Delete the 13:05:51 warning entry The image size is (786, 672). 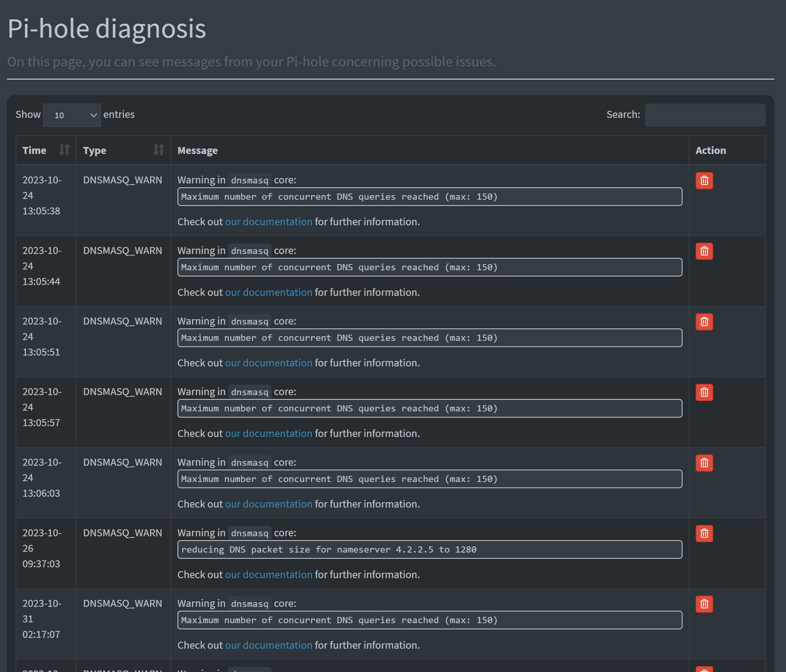click(x=704, y=322)
